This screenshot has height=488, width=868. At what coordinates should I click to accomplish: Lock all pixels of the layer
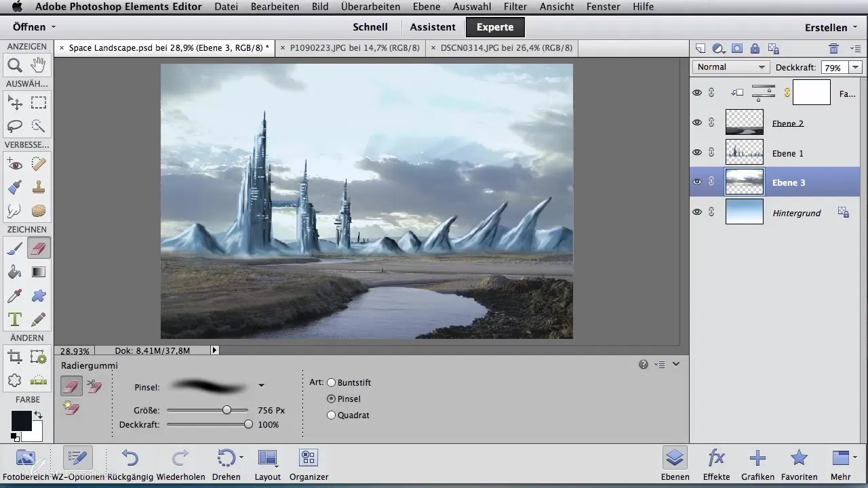click(755, 48)
